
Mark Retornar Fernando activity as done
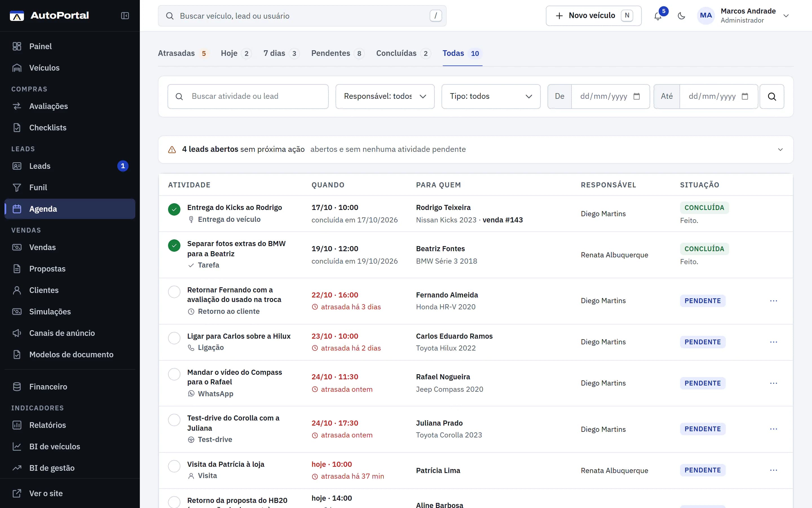(174, 292)
